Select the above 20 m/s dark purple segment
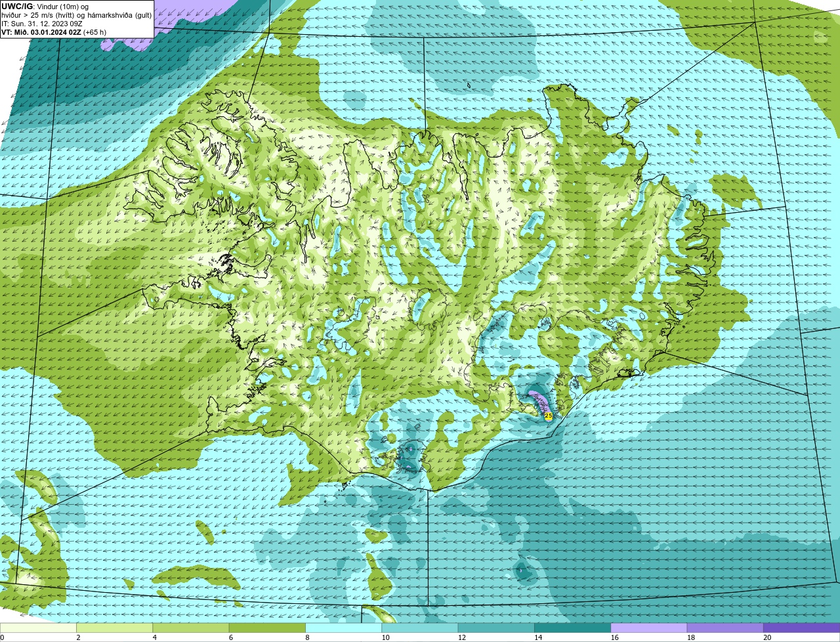This screenshot has height=642, width=840. click(801, 628)
